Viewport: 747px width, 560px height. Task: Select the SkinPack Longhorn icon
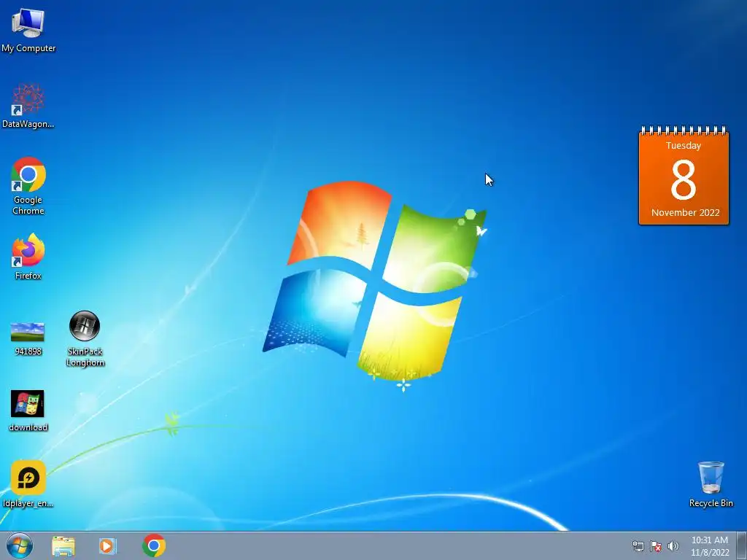point(85,338)
